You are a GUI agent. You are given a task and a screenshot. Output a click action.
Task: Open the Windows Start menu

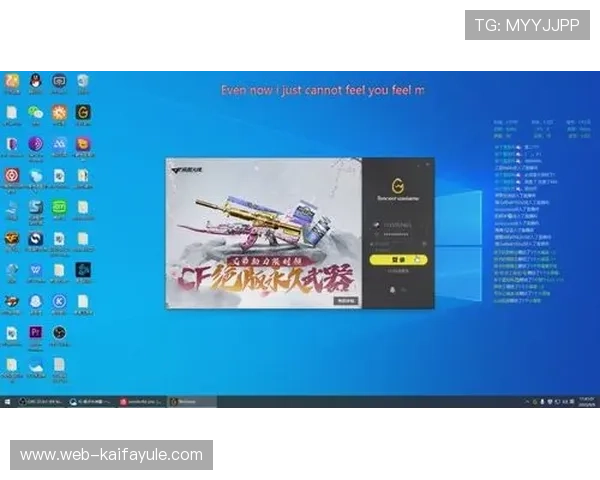point(7,402)
